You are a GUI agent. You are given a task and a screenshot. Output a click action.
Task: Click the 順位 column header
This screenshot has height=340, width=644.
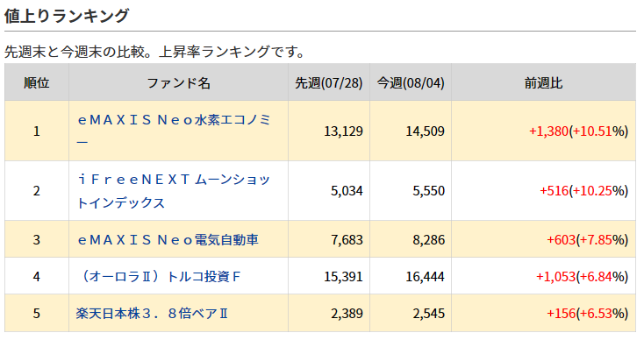37,82
